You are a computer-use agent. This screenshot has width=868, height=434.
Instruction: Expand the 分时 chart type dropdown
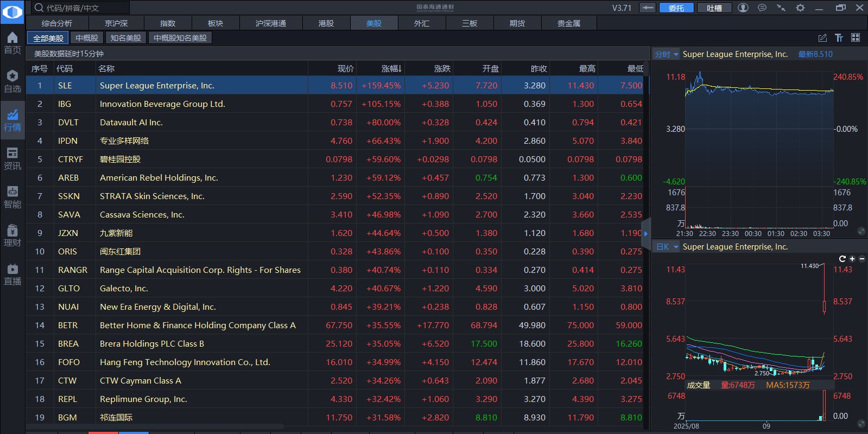coord(667,54)
